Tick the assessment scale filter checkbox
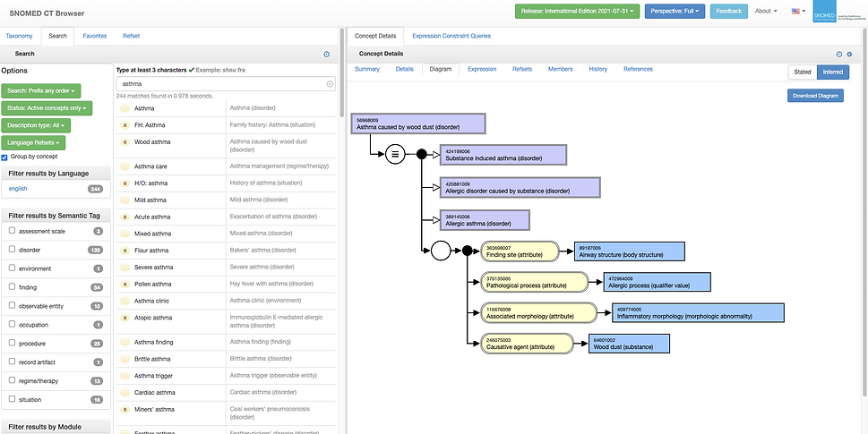Viewport: 868px width, 434px height. tap(13, 231)
